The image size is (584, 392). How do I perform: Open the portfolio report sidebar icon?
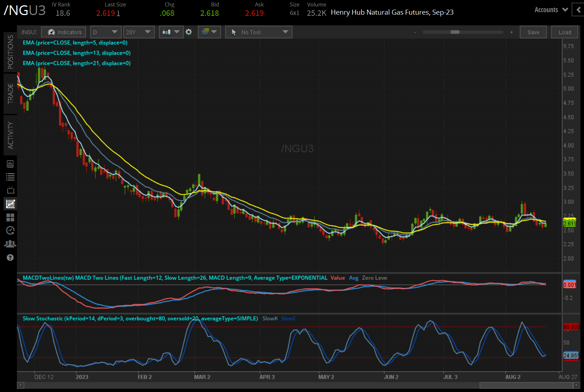tap(10, 164)
